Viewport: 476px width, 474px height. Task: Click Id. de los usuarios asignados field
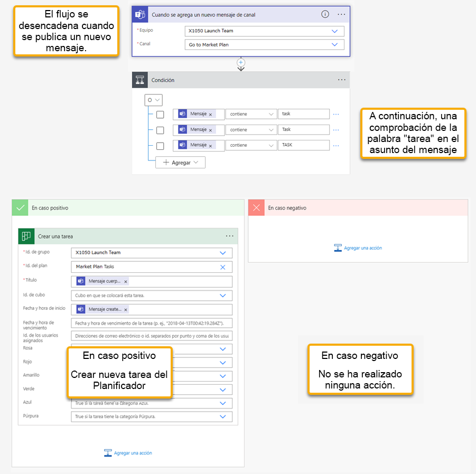(152, 336)
